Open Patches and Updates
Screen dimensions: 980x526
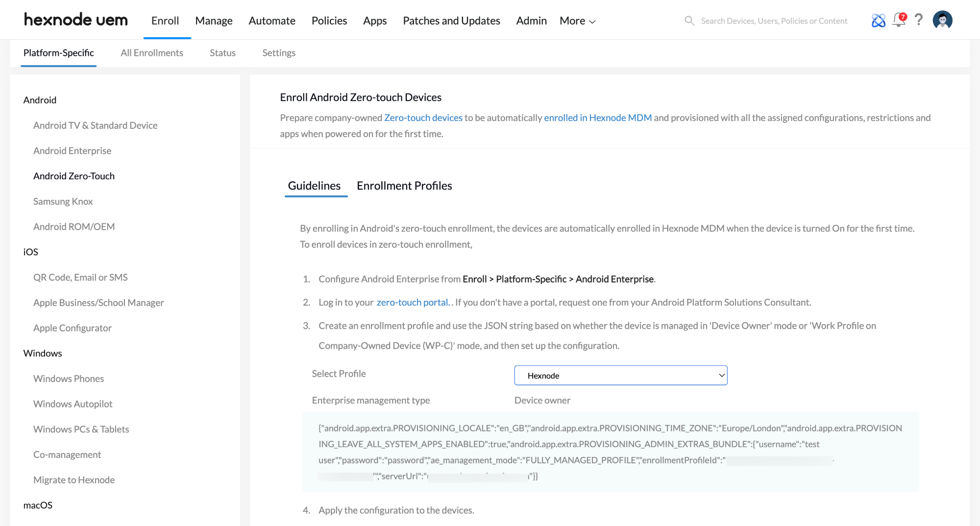point(451,21)
